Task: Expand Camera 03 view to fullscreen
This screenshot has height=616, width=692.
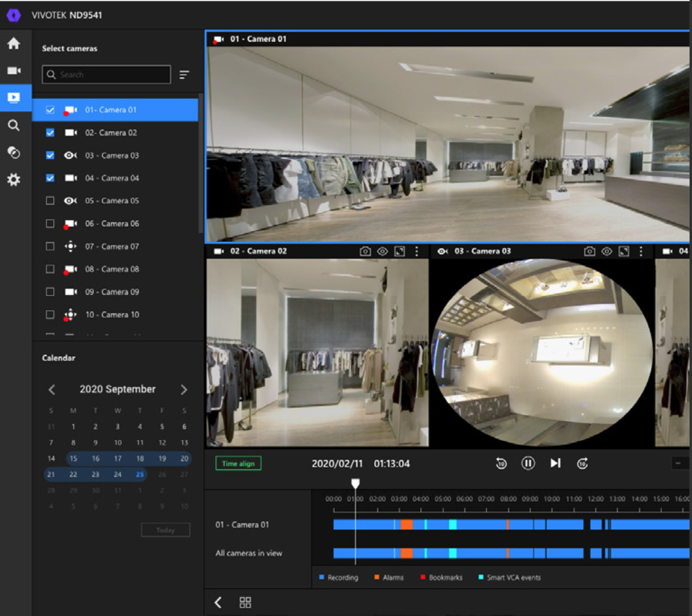Action: pos(624,251)
